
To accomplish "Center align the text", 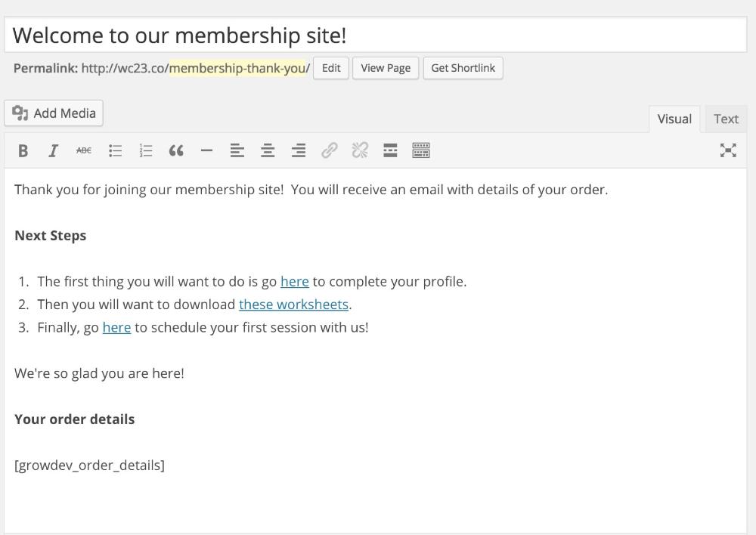I will click(x=268, y=151).
